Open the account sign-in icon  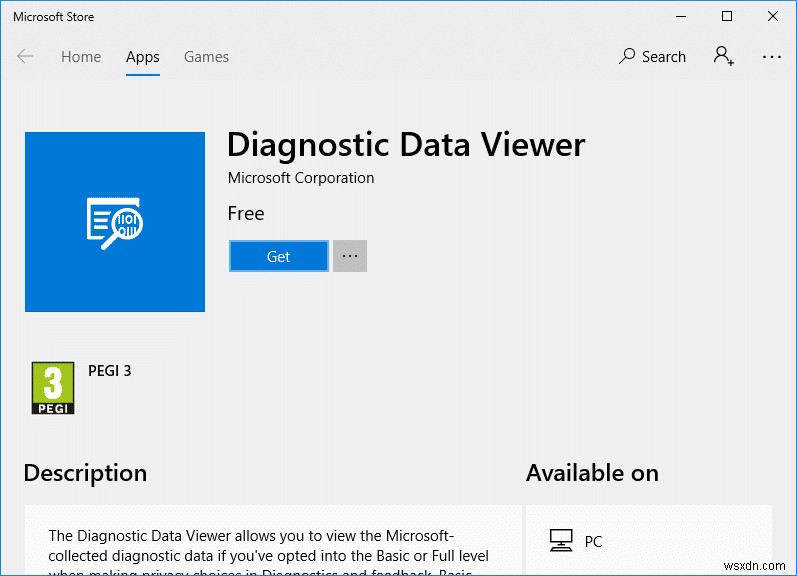click(723, 57)
